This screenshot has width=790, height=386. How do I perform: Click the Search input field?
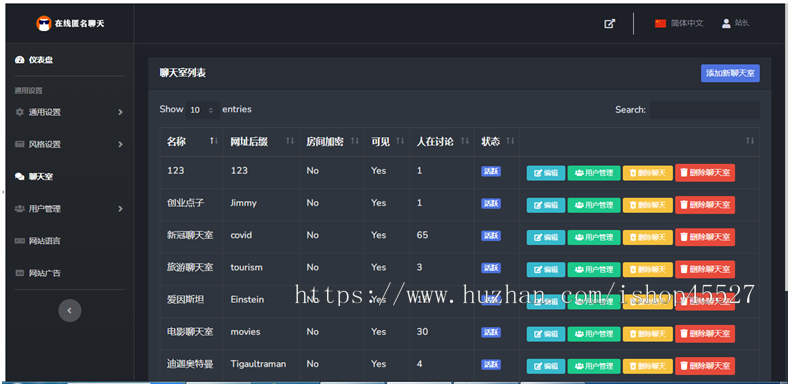coord(704,110)
